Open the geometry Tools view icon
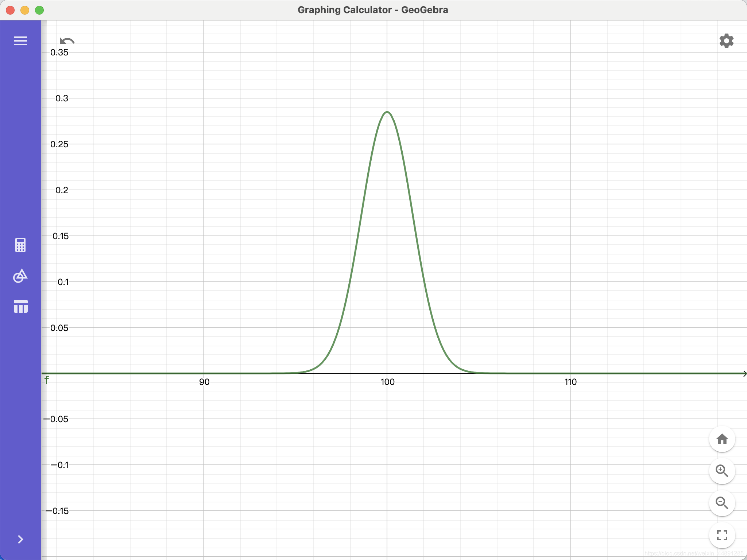This screenshot has width=747, height=560. (x=20, y=276)
